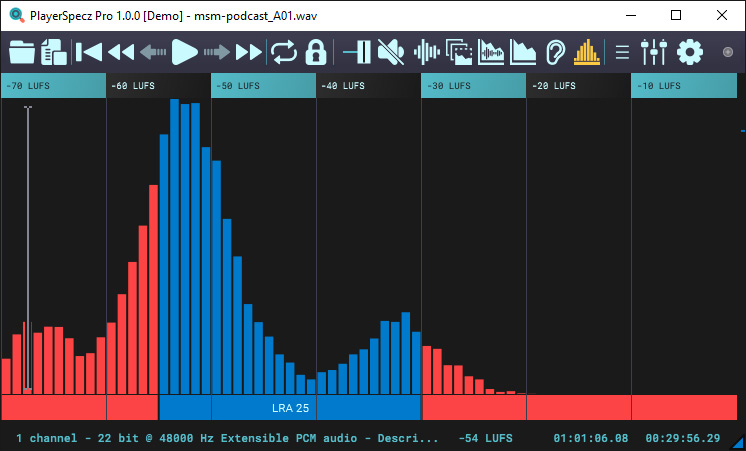Open the hamburger list menu
This screenshot has height=451, width=746.
622,52
